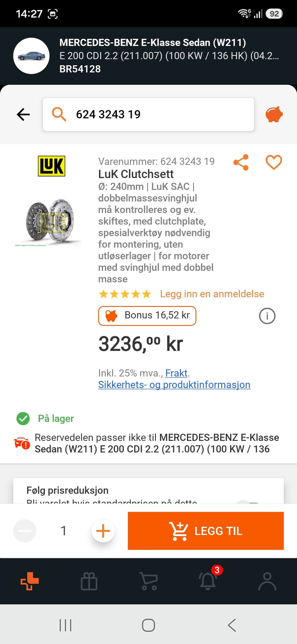Go to home via orange plus logo
Screen dimensions: 297x644
point(30,581)
